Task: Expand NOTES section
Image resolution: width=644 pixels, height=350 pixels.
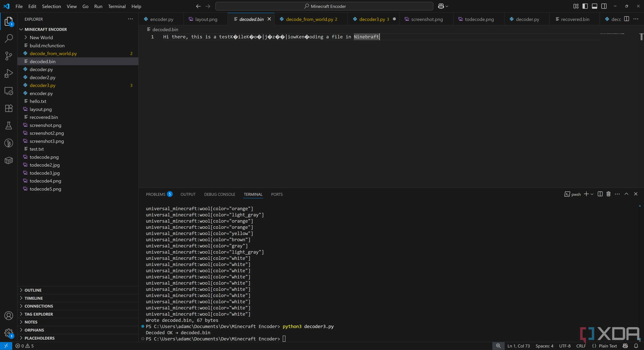Action: coord(78,322)
